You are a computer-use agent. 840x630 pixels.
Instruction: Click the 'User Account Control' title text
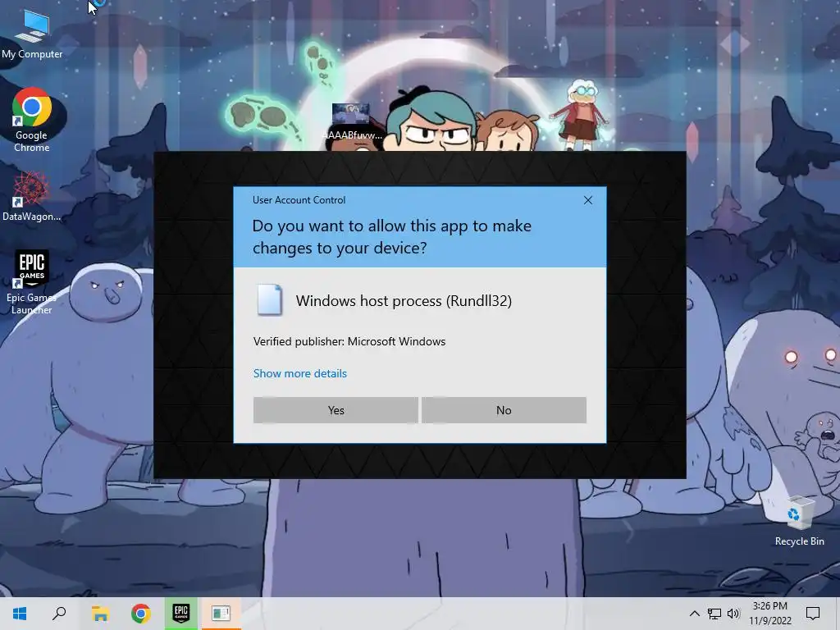point(299,200)
